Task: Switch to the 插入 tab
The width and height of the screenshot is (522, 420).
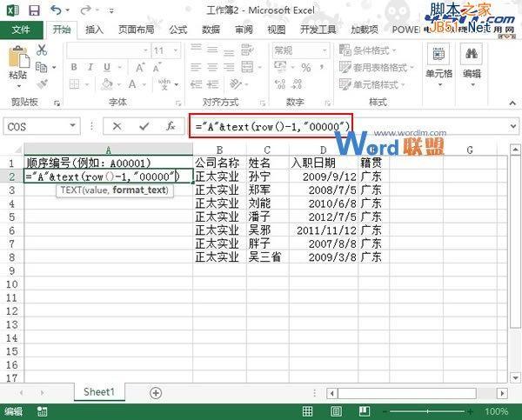Action: (94, 30)
